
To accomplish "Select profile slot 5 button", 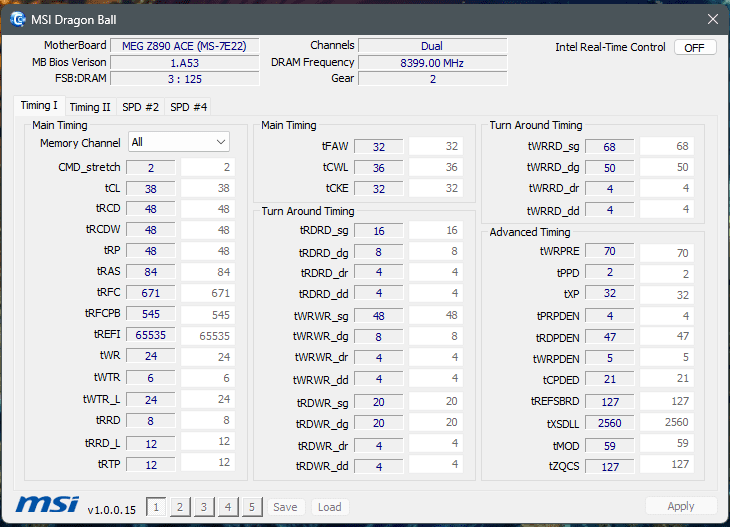I will click(252, 507).
